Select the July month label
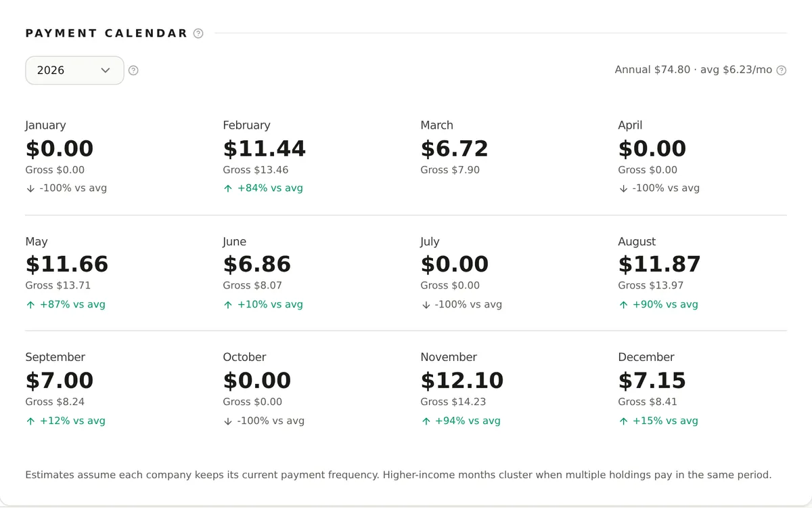This screenshot has width=812, height=508. point(430,242)
